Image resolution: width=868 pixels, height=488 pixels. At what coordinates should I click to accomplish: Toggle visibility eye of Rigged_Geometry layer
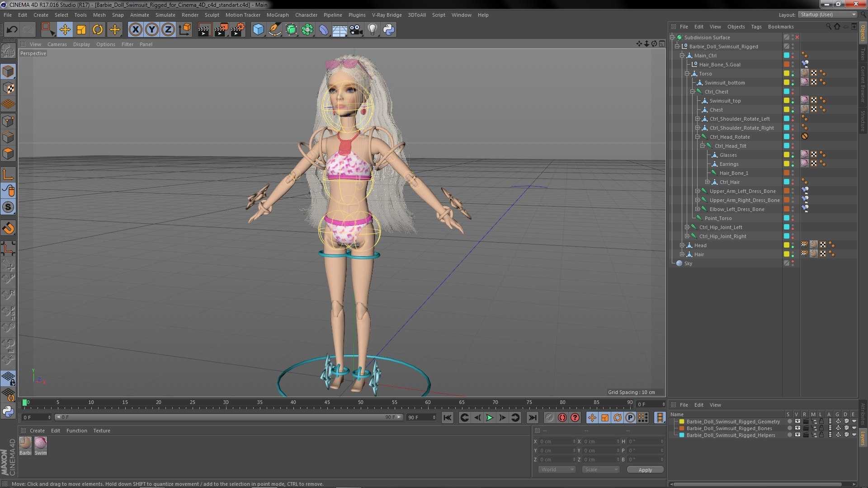pyautogui.click(x=797, y=422)
